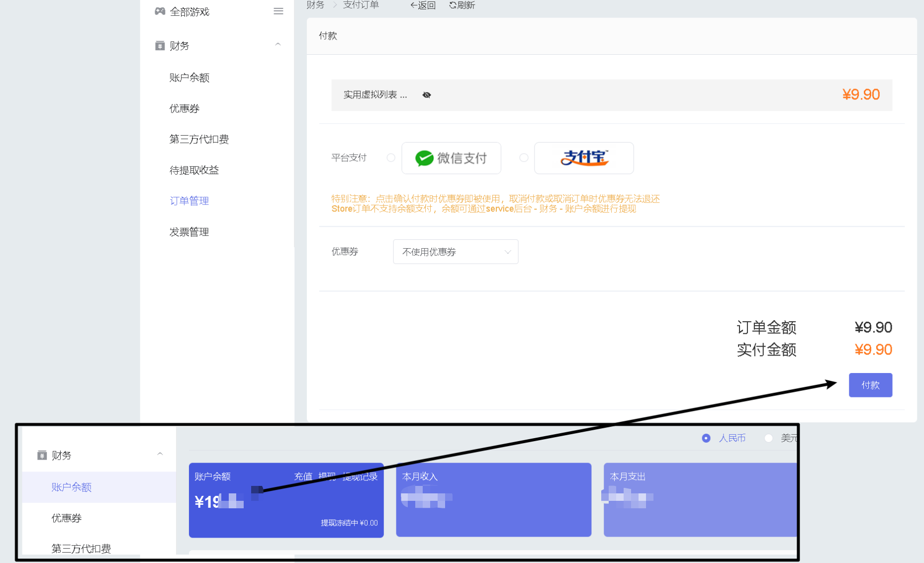Select the WeChat Pay radio button
This screenshot has width=924, height=563.
pos(391,158)
